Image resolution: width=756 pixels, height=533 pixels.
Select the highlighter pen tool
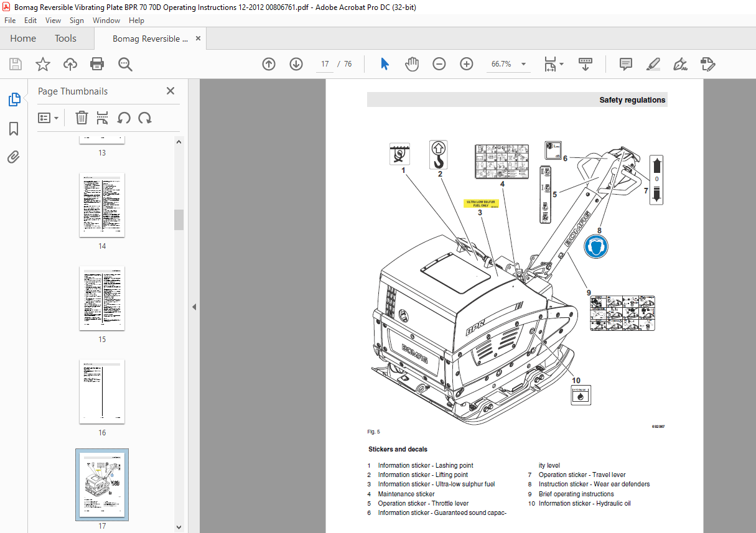[x=653, y=64]
